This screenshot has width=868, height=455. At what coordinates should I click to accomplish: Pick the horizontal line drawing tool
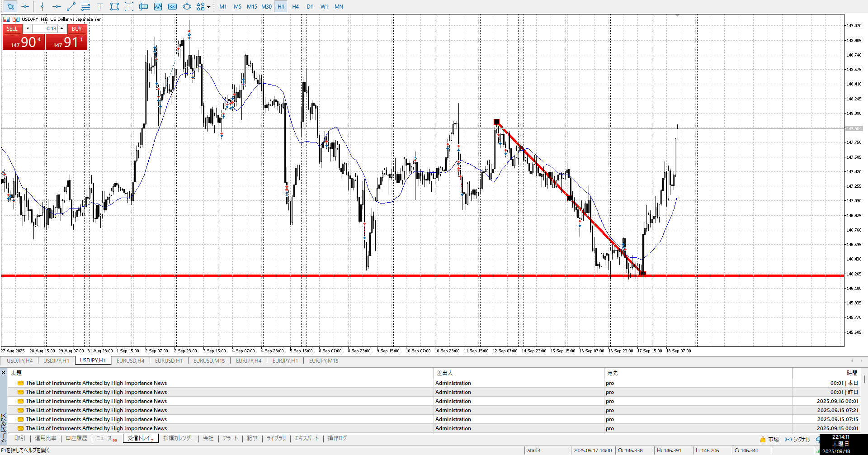(x=57, y=6)
